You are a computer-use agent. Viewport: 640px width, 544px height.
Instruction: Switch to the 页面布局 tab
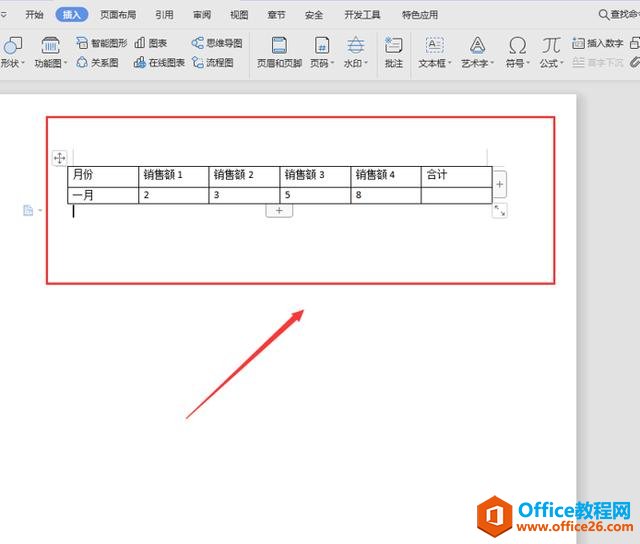(x=118, y=15)
